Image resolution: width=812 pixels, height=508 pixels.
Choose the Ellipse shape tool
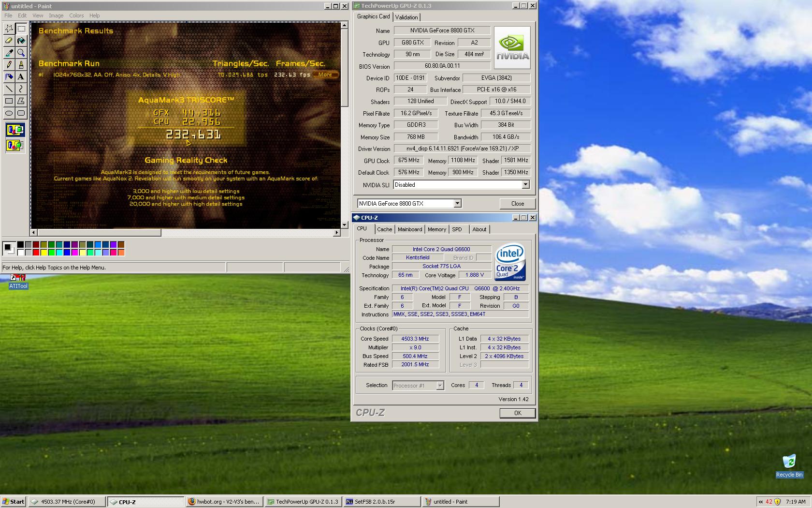pos(9,113)
